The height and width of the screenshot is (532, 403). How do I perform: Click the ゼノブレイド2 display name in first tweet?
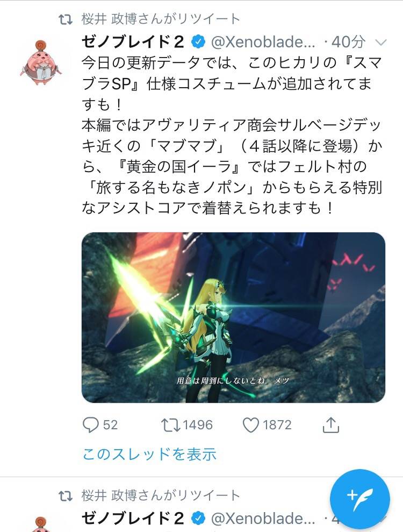point(133,42)
